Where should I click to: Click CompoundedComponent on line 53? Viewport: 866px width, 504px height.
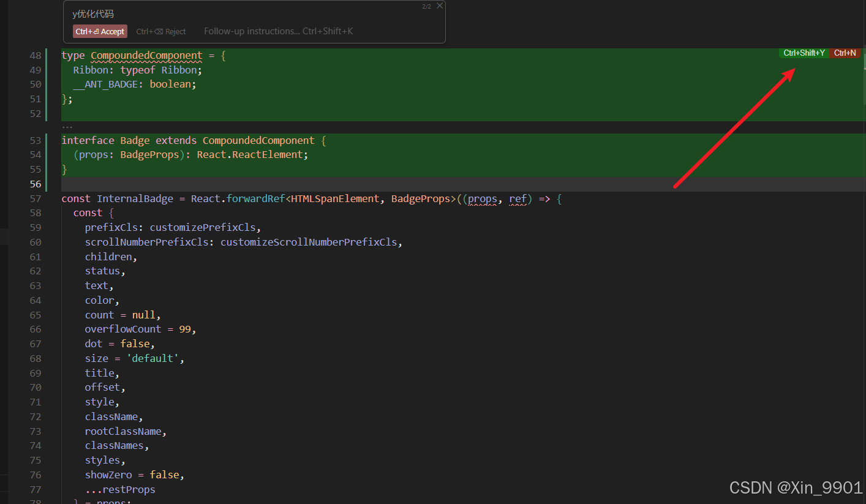258,140
